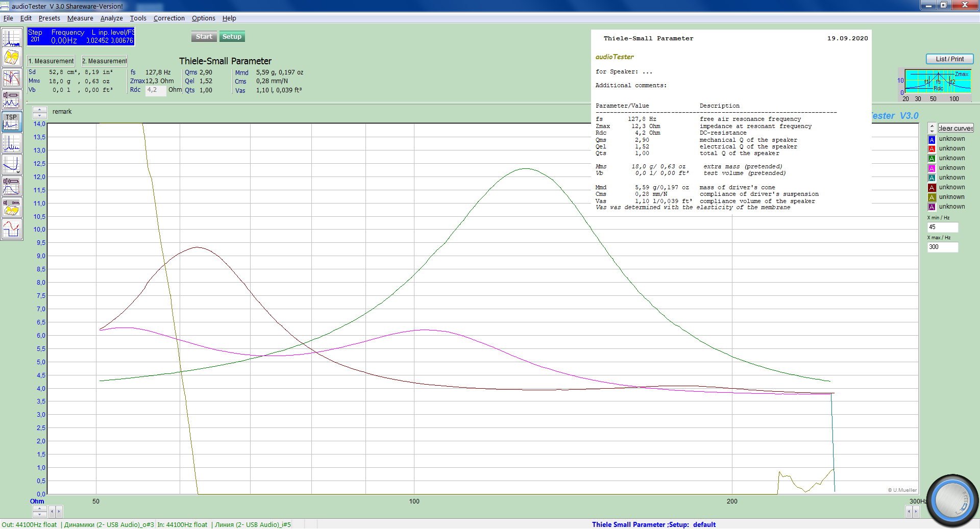
Task: Click the List / Print button
Action: pos(949,59)
